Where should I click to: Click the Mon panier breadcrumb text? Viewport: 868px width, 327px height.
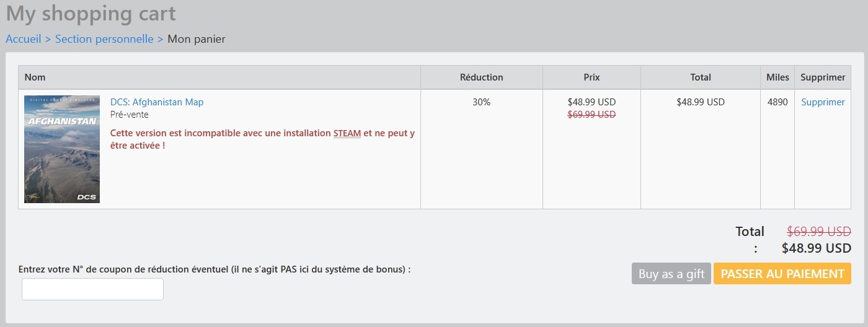coord(197,39)
